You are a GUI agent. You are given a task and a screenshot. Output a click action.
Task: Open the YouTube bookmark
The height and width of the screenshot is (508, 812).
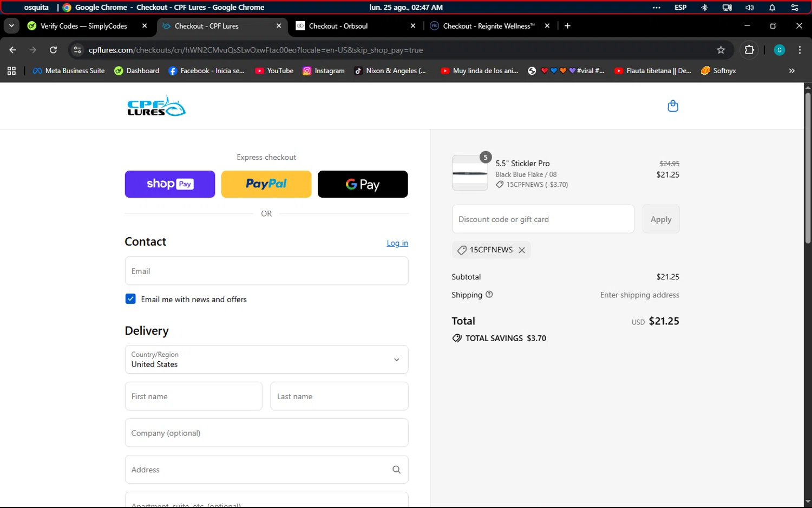click(x=274, y=71)
